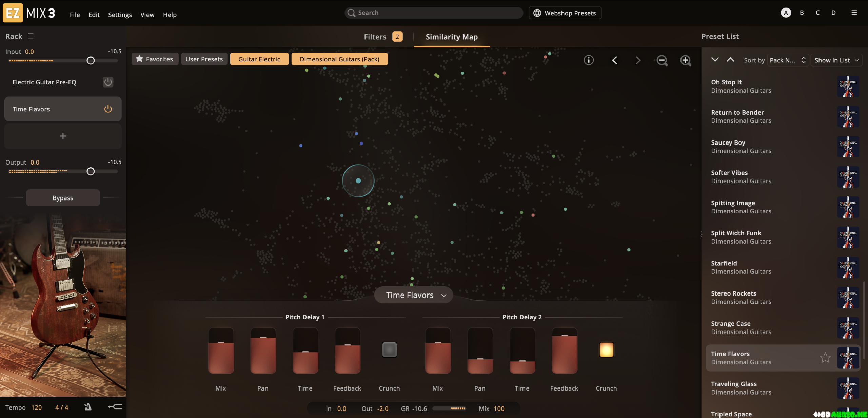This screenshot has width=868, height=418.
Task: Open the tuner icon next to metronome
Action: pos(115,406)
